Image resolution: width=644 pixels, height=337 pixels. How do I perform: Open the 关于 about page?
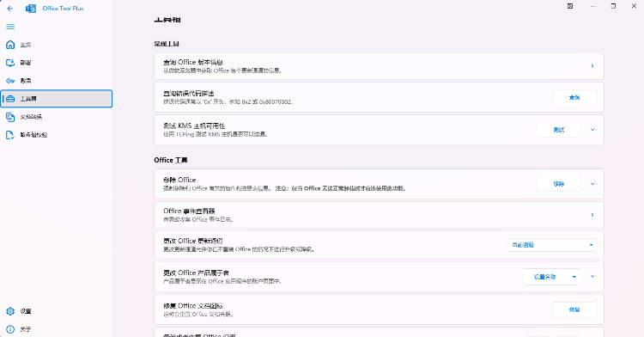(57, 329)
